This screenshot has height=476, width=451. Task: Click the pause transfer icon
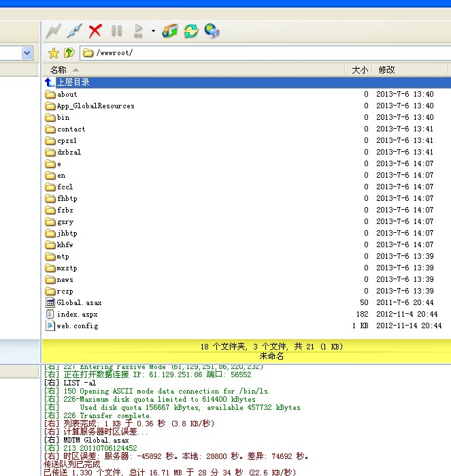tap(116, 31)
